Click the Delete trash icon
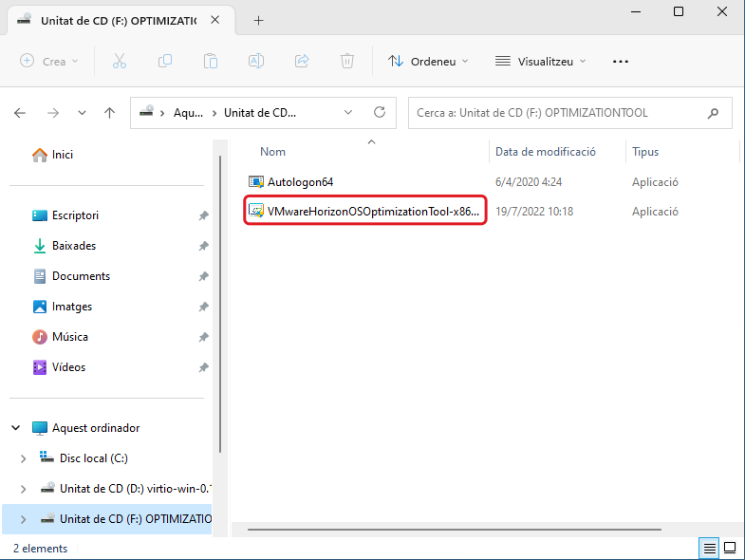The width and height of the screenshot is (745, 560). [x=347, y=61]
